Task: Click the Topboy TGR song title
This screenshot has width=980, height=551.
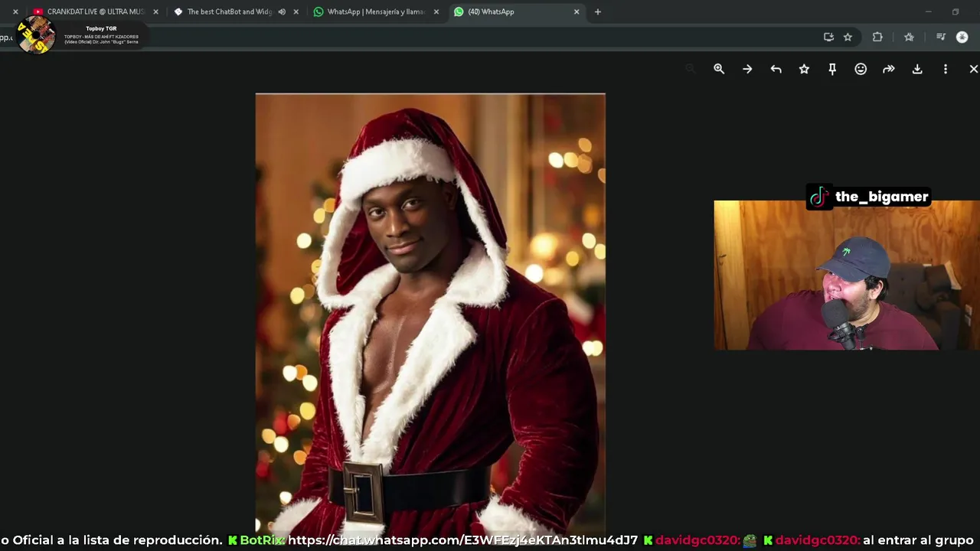Action: pyautogui.click(x=101, y=28)
